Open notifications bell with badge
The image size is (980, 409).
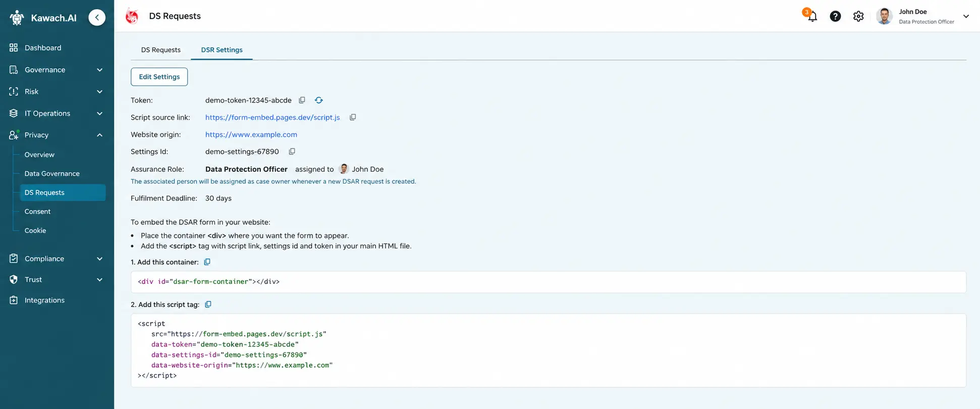(x=811, y=16)
